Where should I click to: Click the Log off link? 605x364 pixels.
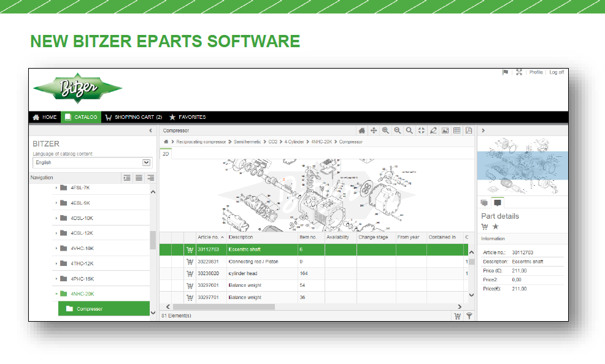pyautogui.click(x=557, y=72)
